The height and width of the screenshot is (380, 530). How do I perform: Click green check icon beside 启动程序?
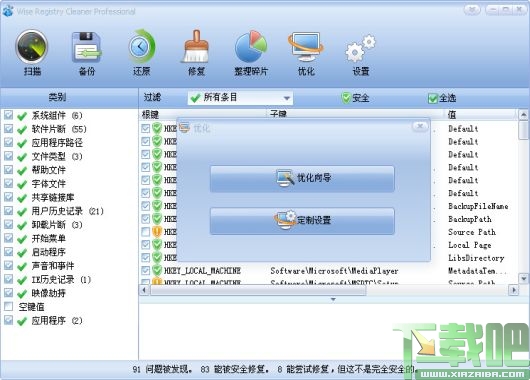click(22, 253)
